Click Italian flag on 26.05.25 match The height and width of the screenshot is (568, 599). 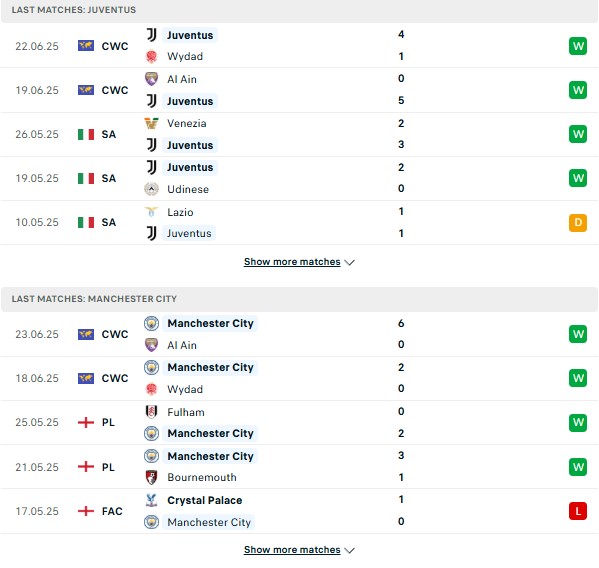pos(86,134)
